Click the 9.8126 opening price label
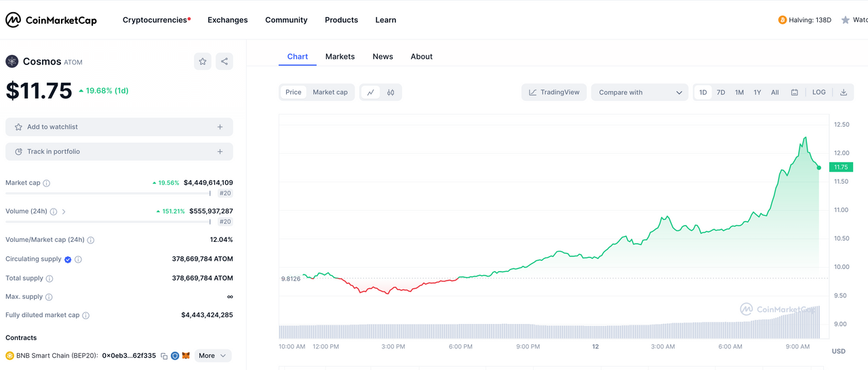This screenshot has width=868, height=370. [290, 279]
